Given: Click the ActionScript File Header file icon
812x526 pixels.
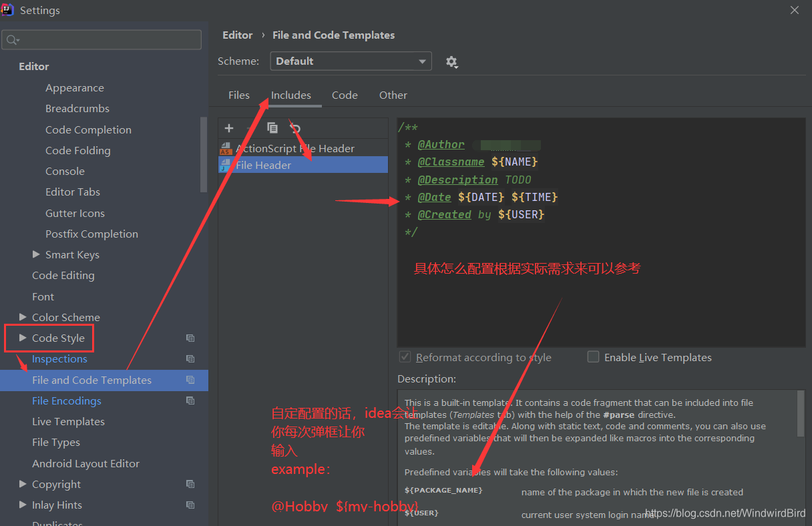Looking at the screenshot, I should [x=226, y=148].
